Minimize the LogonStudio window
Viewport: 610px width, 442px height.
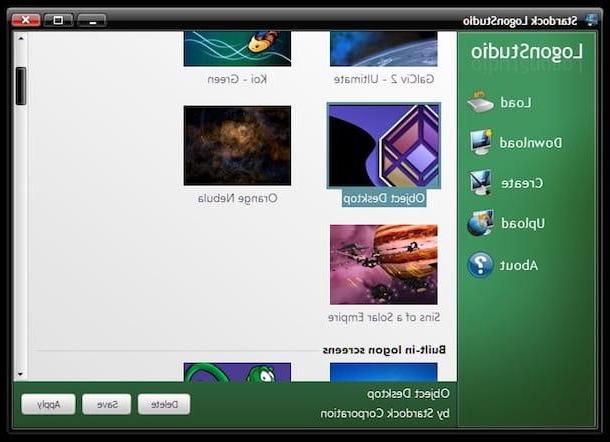[x=92, y=20]
